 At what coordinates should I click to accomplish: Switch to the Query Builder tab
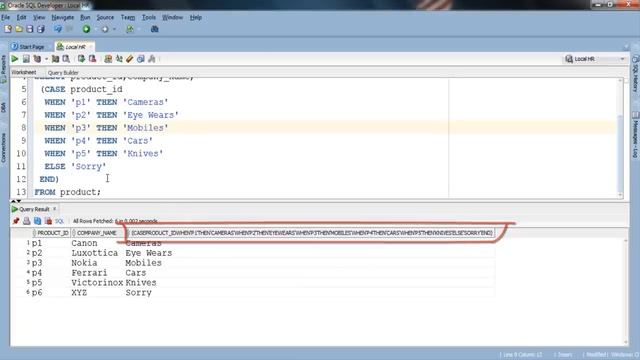tap(63, 73)
